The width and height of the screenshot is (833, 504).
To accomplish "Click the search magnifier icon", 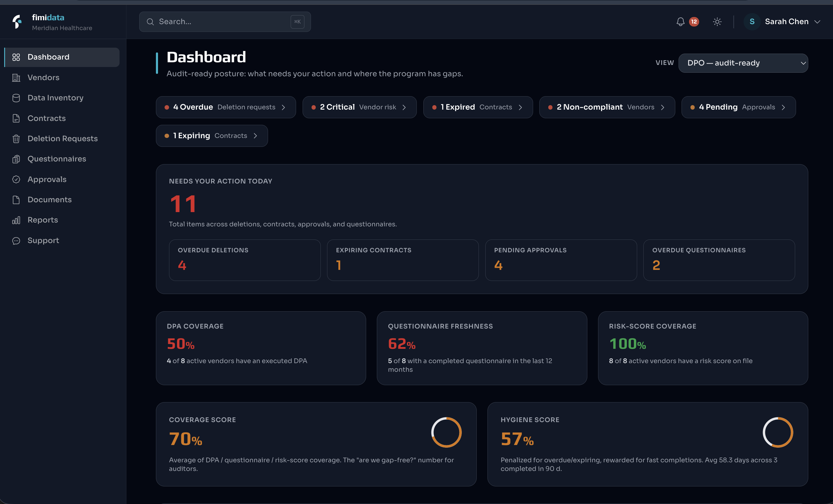I will click(x=150, y=22).
